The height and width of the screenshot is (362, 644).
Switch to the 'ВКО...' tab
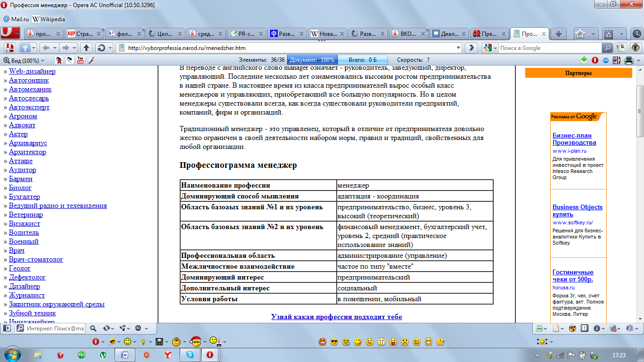pos(408,33)
